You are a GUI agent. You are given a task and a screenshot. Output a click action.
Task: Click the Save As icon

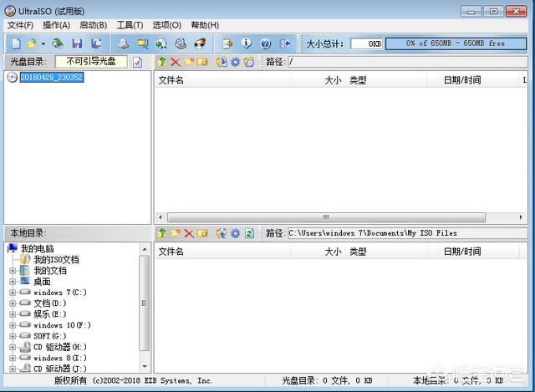point(97,43)
